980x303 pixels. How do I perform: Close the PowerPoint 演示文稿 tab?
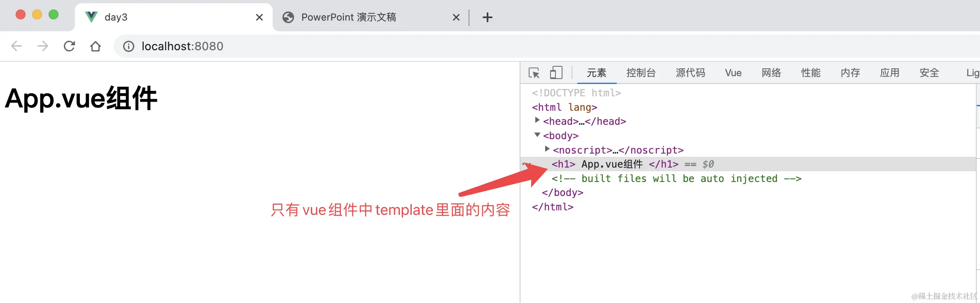point(456,17)
